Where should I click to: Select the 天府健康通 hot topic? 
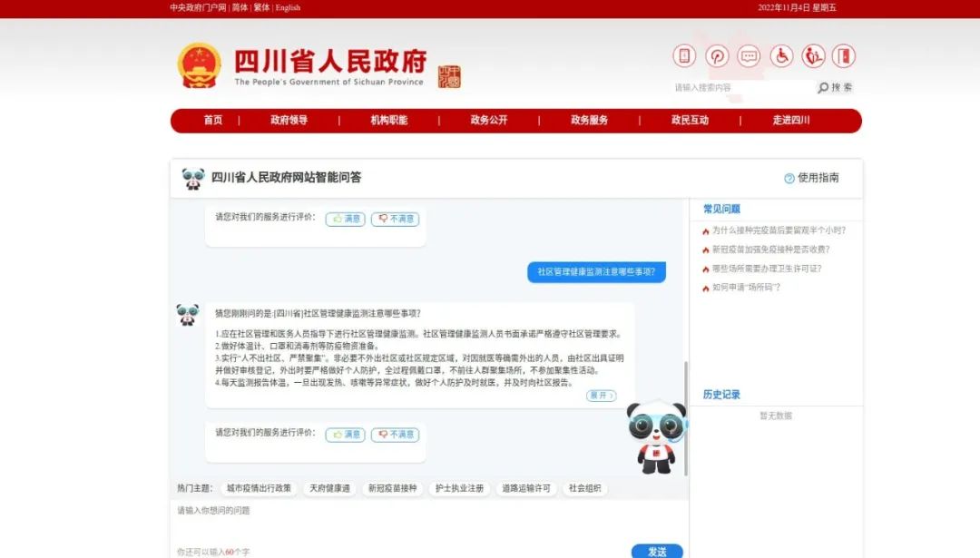click(328, 488)
